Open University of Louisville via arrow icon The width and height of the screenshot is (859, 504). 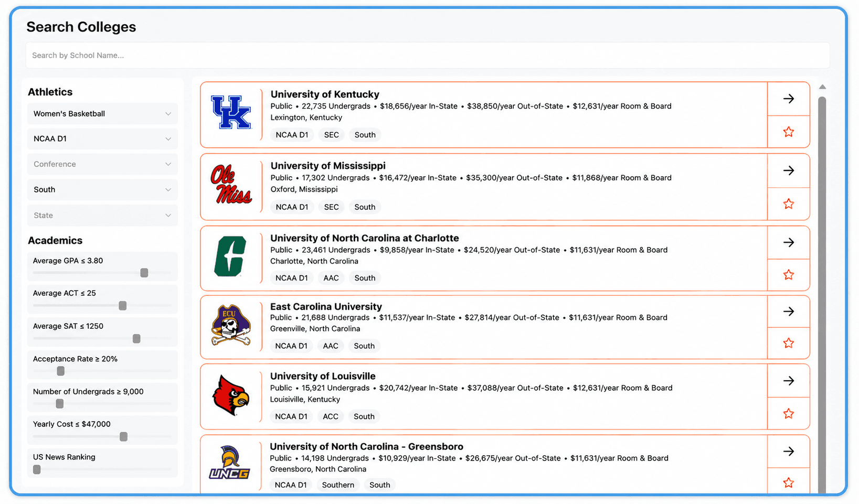click(788, 381)
